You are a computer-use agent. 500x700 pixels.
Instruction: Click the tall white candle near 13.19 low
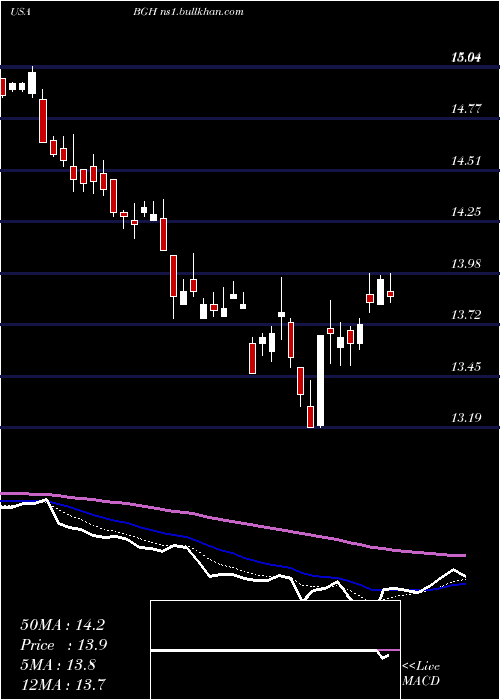(321, 381)
